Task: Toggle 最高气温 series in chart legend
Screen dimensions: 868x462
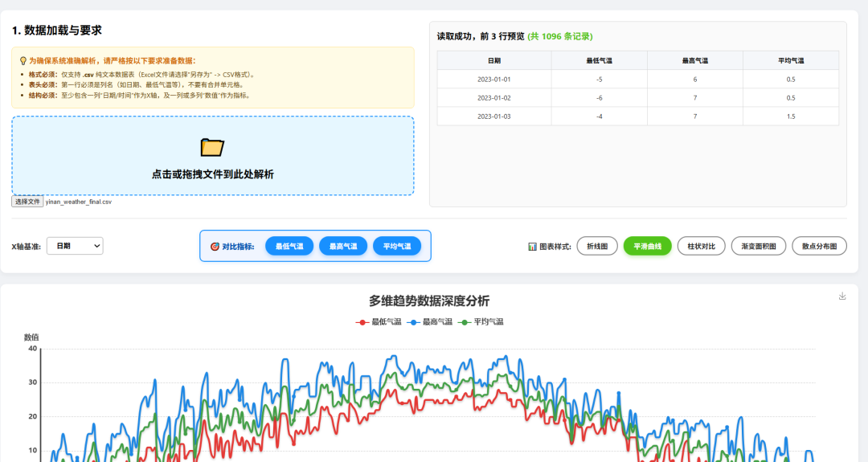Action: [429, 322]
